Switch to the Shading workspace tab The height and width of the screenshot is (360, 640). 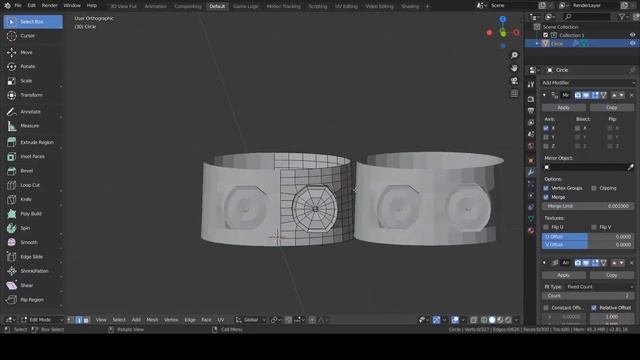[410, 7]
